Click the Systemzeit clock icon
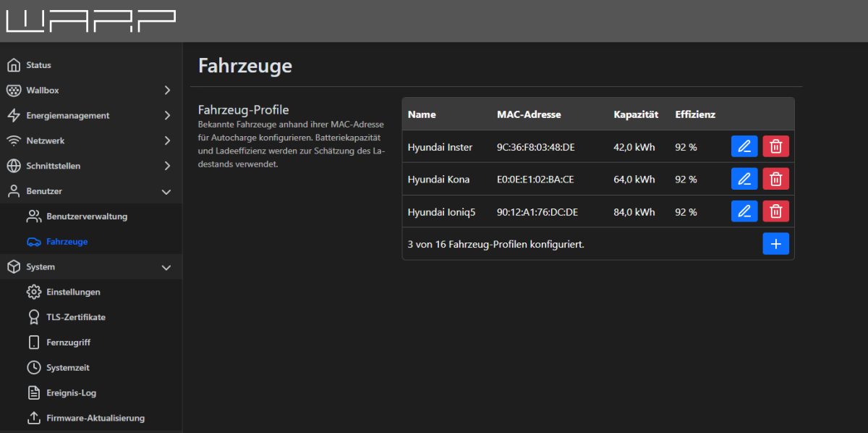The image size is (868, 433). [x=34, y=368]
